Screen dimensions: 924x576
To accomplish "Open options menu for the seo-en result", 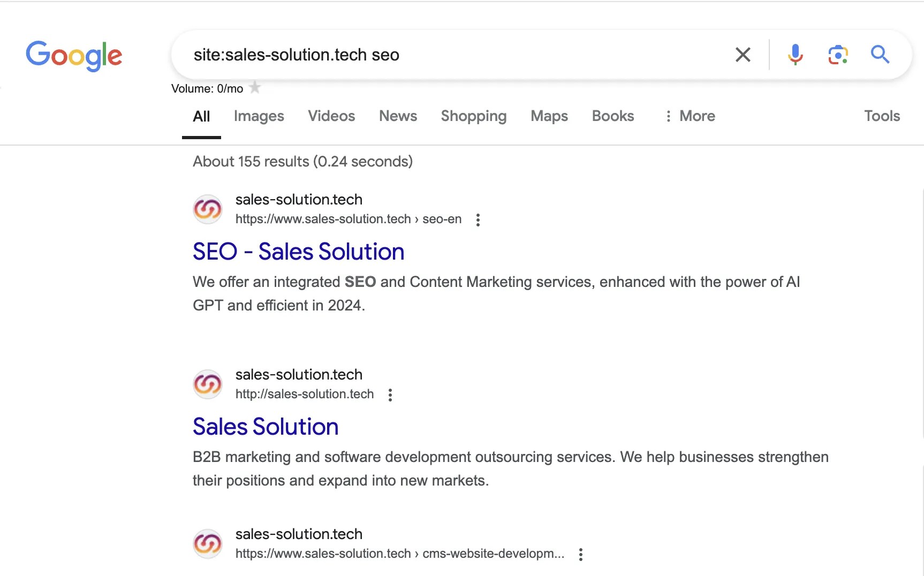I will [x=478, y=219].
